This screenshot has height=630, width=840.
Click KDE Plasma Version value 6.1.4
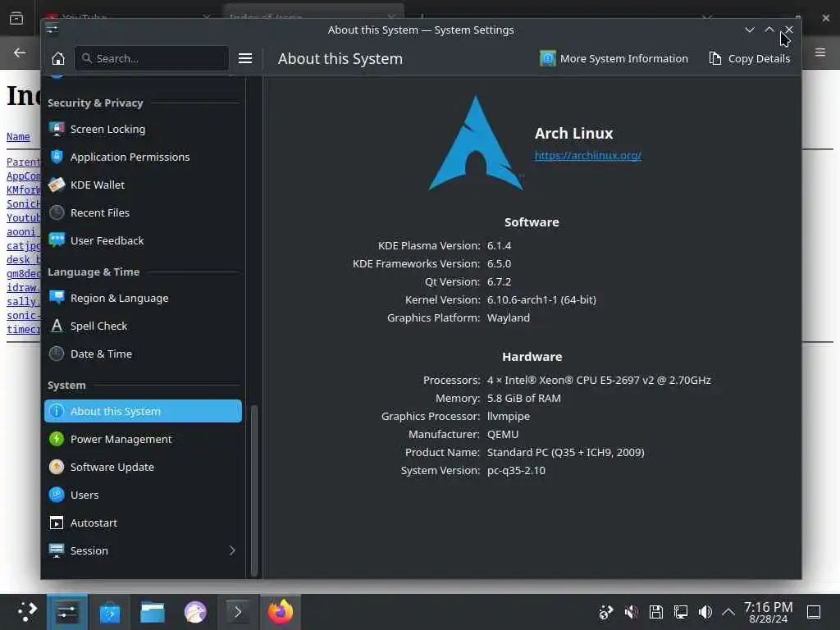point(499,245)
